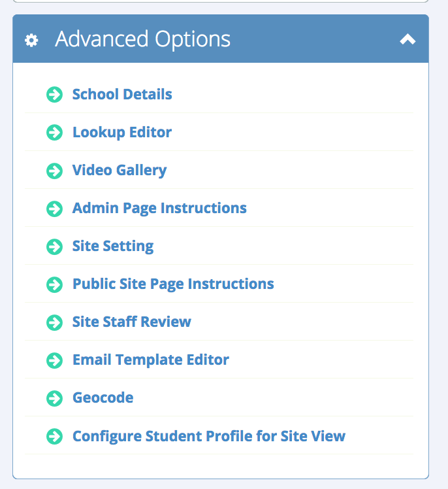Viewport: 448px width, 489px height.
Task: Open the Site Setting link
Action: [x=113, y=246]
